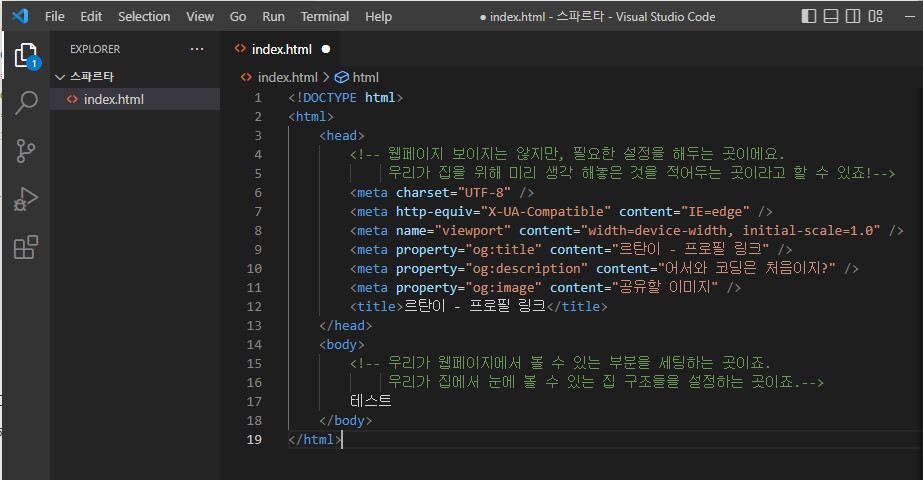Click "og:image" on line 11
Screen dimensions: 923x480
click(503, 287)
